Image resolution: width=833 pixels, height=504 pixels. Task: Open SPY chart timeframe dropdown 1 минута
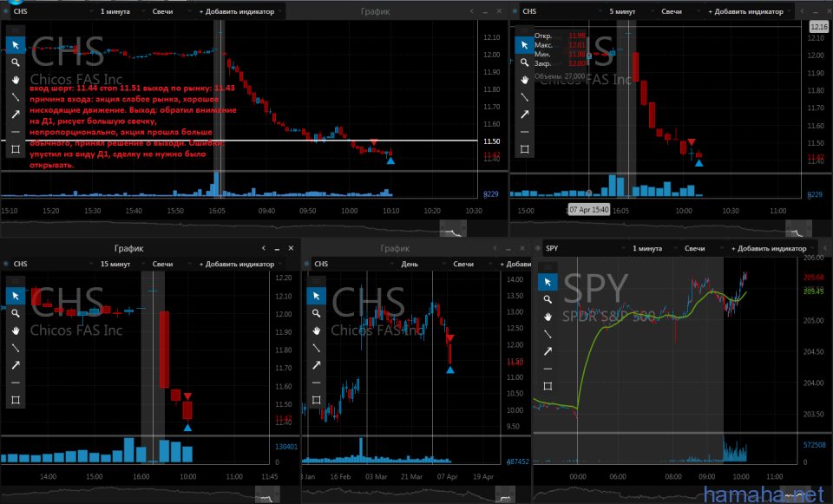click(653, 248)
